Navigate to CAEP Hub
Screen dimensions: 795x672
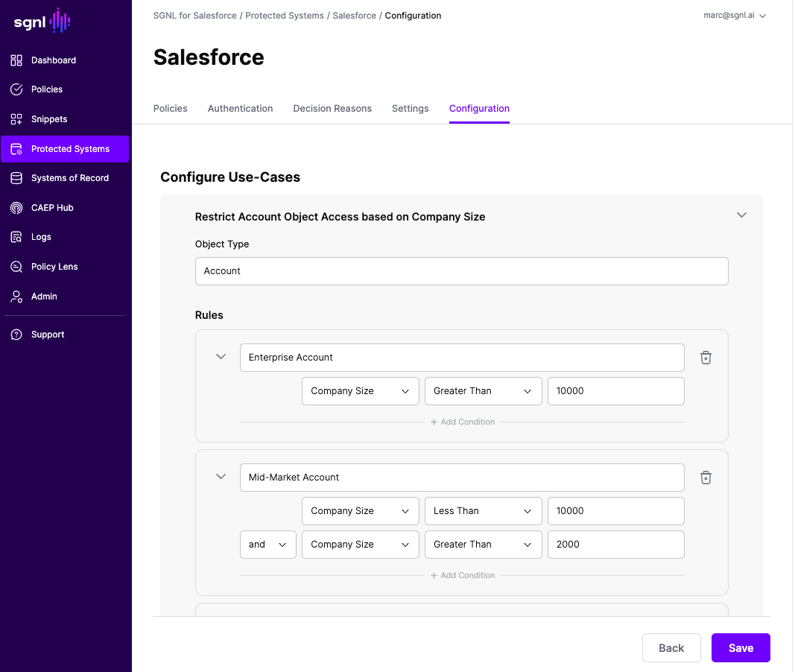click(x=52, y=208)
